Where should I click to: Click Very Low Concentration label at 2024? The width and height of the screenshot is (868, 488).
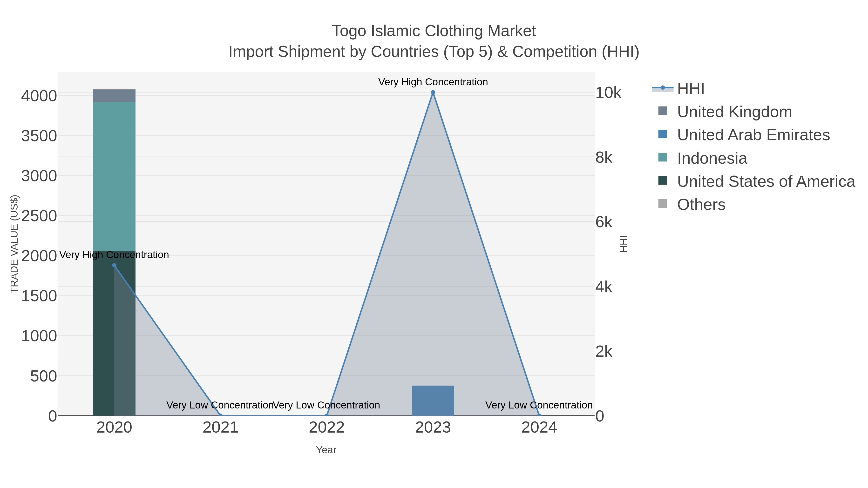coord(539,405)
